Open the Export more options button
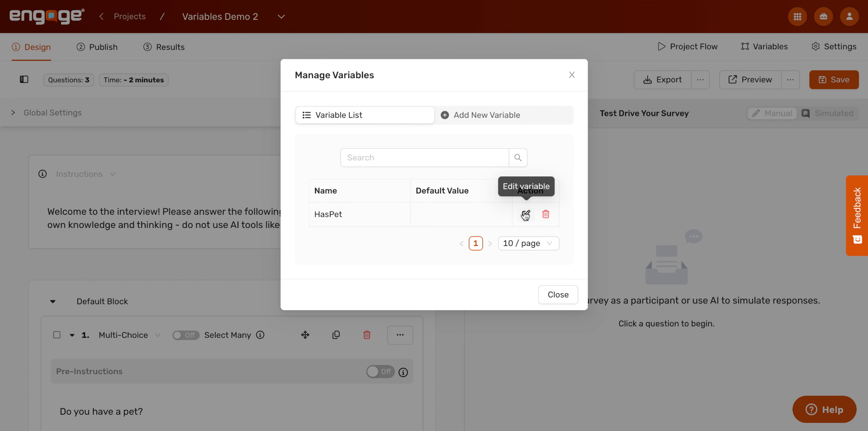Screen dimensions: 868x431 700,80
